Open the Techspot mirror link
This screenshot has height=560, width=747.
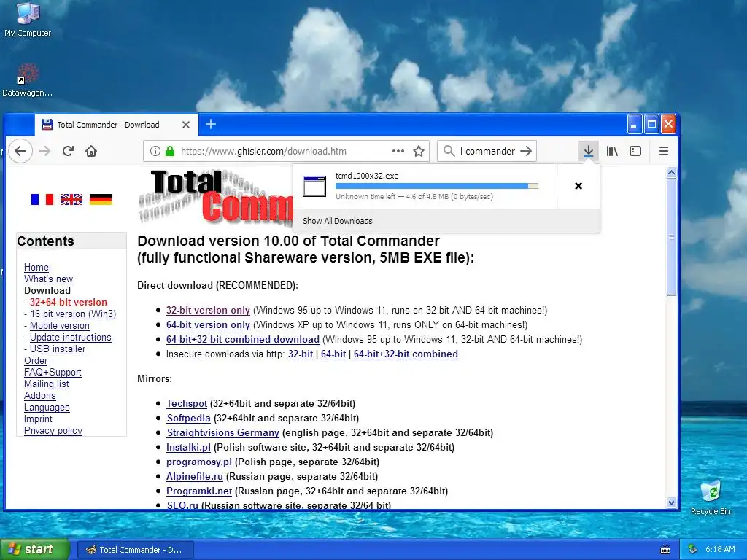click(x=187, y=404)
